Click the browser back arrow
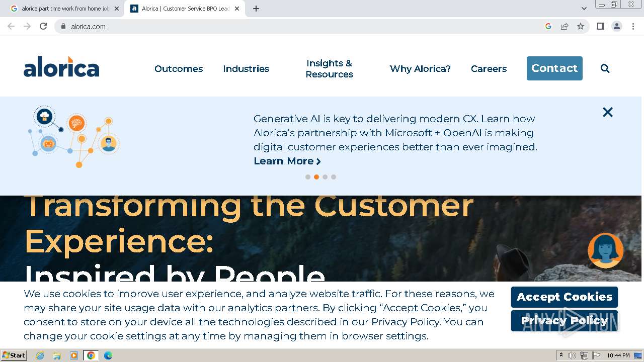 pyautogui.click(x=11, y=26)
